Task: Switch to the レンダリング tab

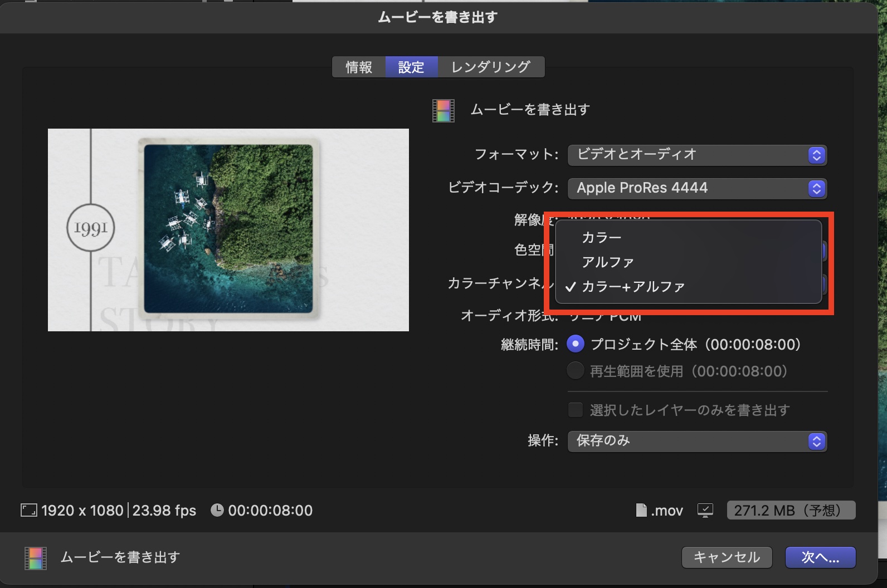Action: 490,67
